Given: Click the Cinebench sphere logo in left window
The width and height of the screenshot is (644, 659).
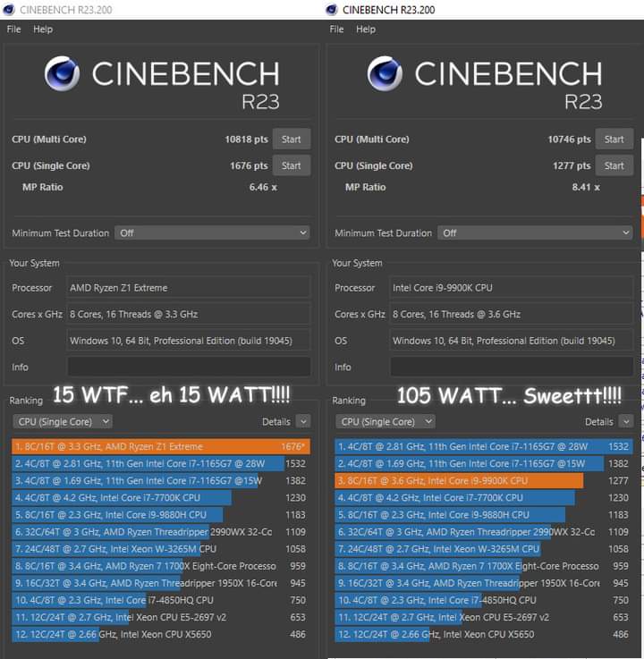Looking at the screenshot, I should point(63,73).
